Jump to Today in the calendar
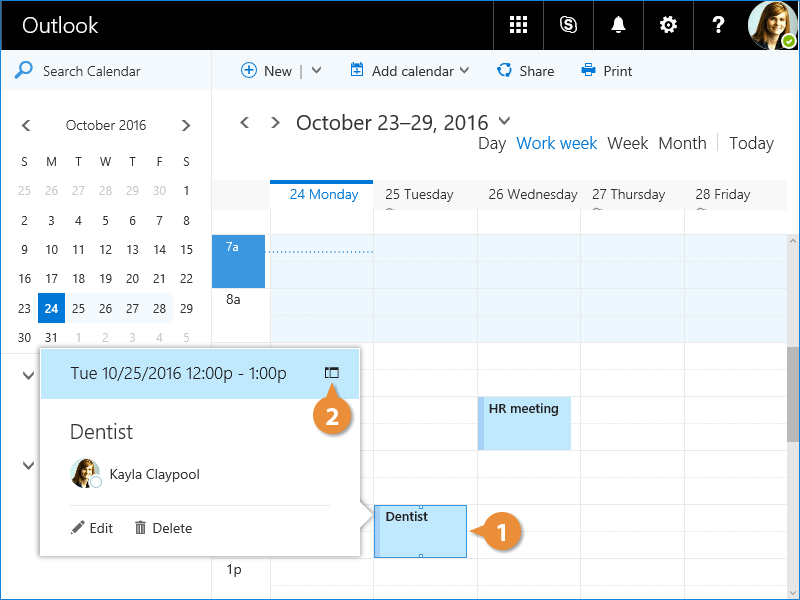The image size is (800, 600). pos(751,143)
